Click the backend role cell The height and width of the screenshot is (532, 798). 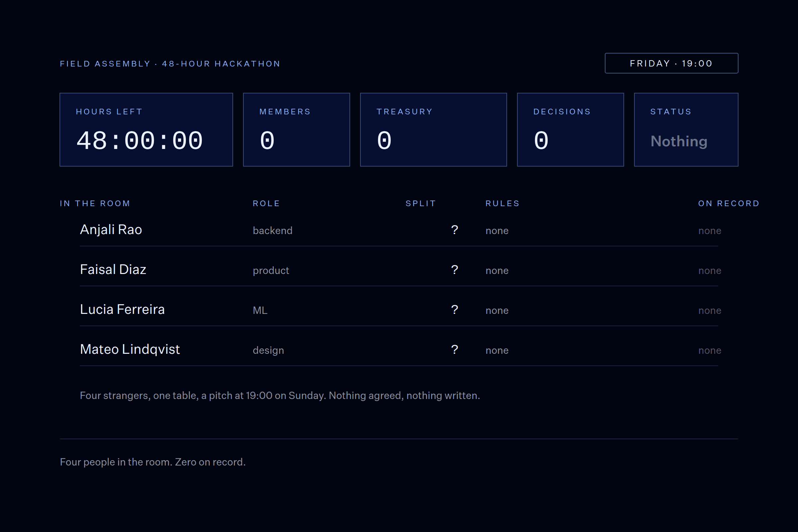[272, 231]
